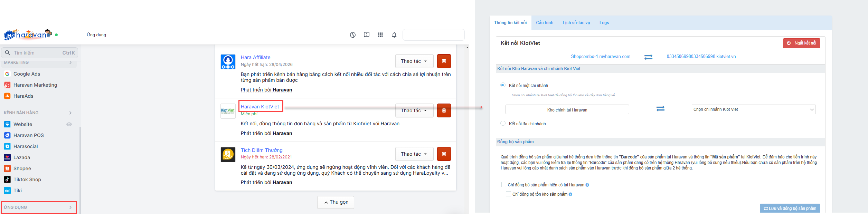
Task: Delete Hara Affiliate with trash button
Action: pyautogui.click(x=444, y=61)
